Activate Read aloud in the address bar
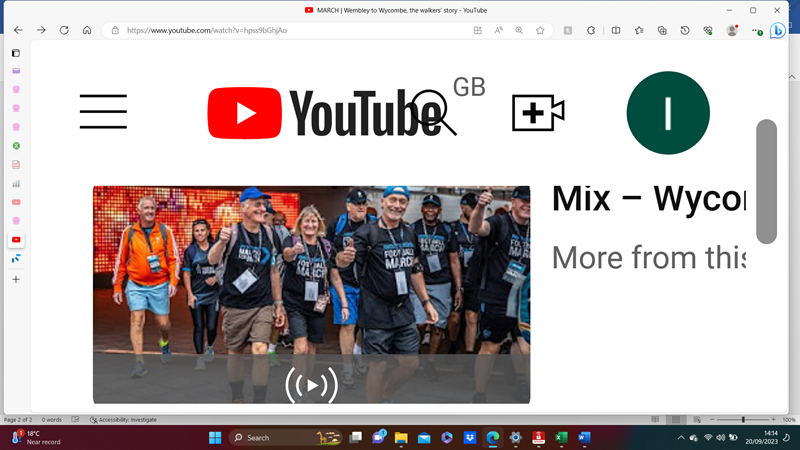The height and width of the screenshot is (450, 800). click(498, 30)
